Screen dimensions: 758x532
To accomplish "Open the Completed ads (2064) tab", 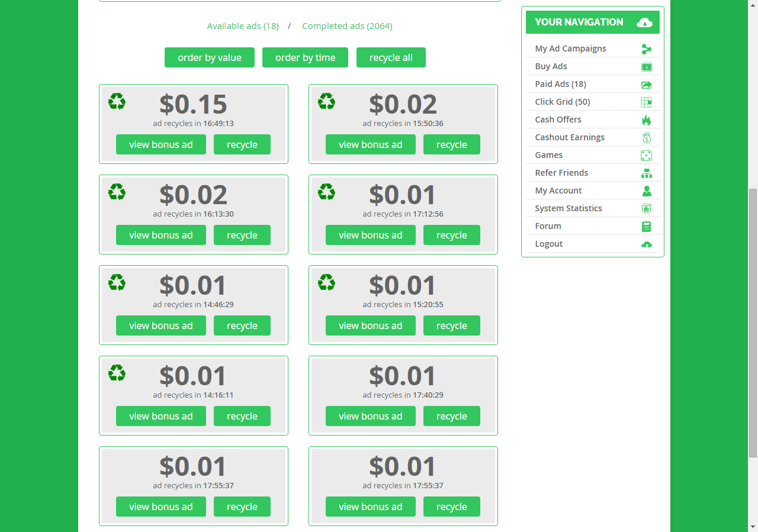I will (x=347, y=26).
